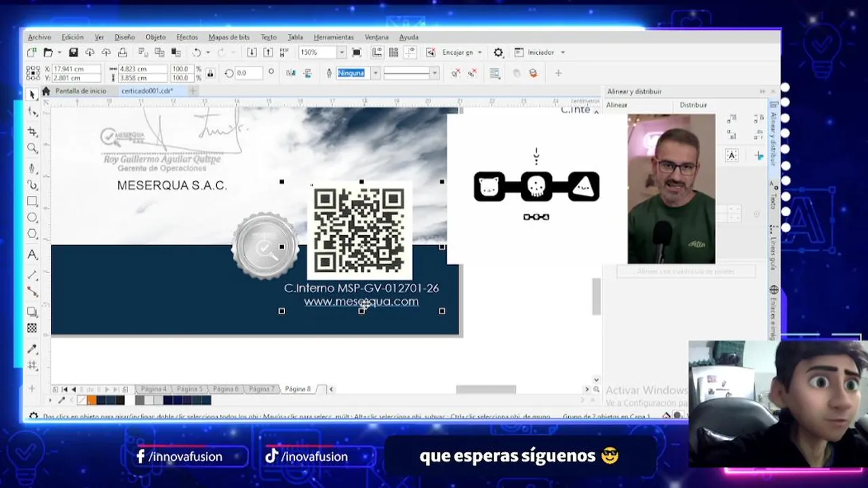The width and height of the screenshot is (868, 488).
Task: Click the rotation angle field
Action: [x=250, y=73]
